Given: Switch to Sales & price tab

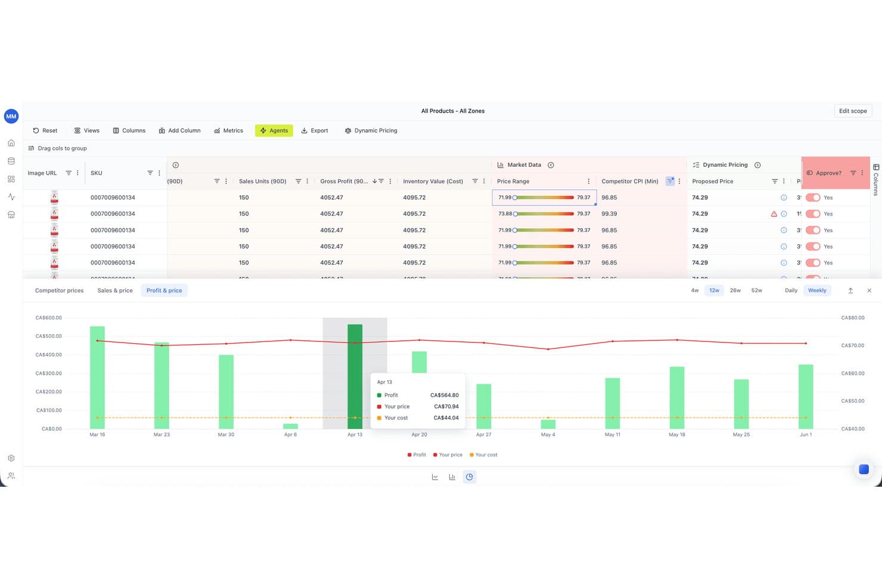Looking at the screenshot, I should (x=115, y=290).
